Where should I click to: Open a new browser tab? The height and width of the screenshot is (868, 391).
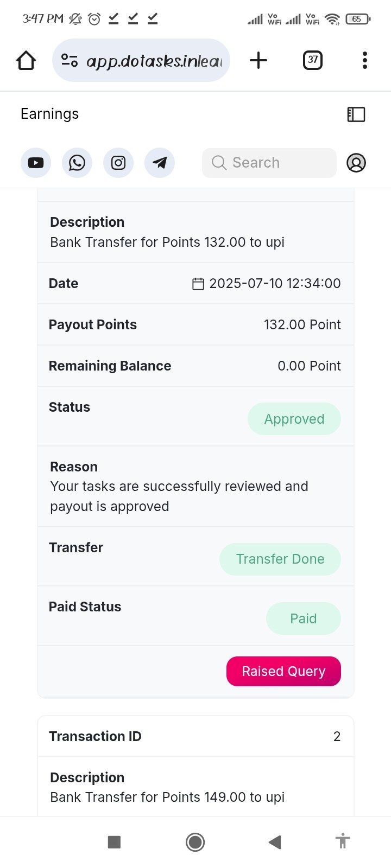click(x=258, y=60)
